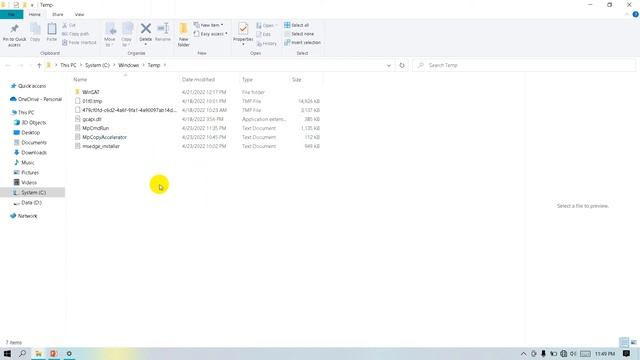This screenshot has height=360, width=640.
Task: Open Network in navigation pane
Action: (x=27, y=216)
